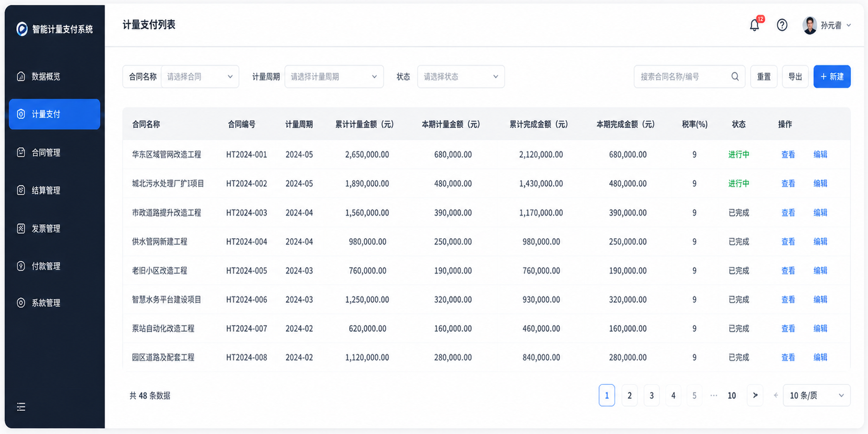Click 编辑 for 供水管网新建工程
Screen dimensions: 868x434
821,242
